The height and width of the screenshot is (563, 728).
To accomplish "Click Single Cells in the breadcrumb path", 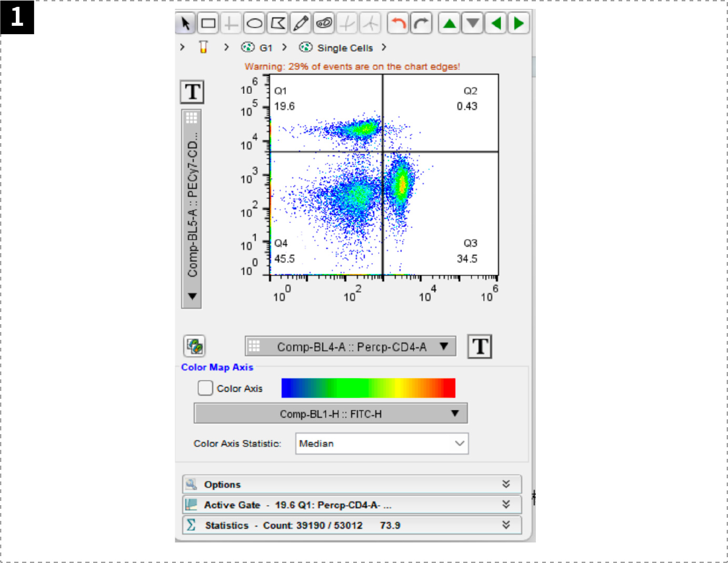I will tap(344, 48).
